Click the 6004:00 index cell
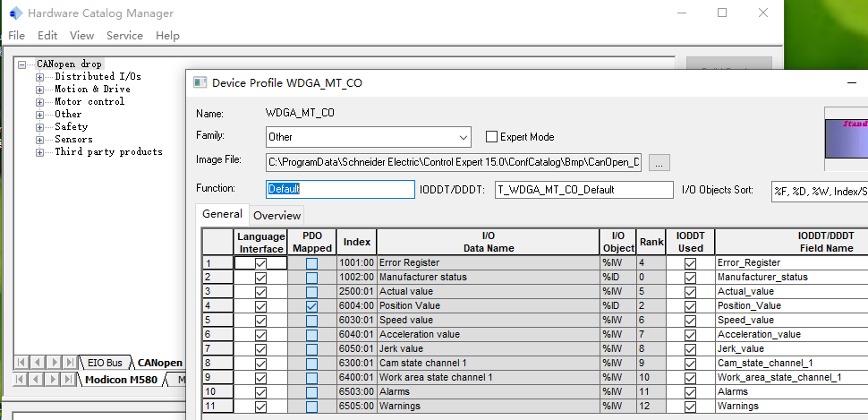This screenshot has height=420, width=868. (x=356, y=306)
